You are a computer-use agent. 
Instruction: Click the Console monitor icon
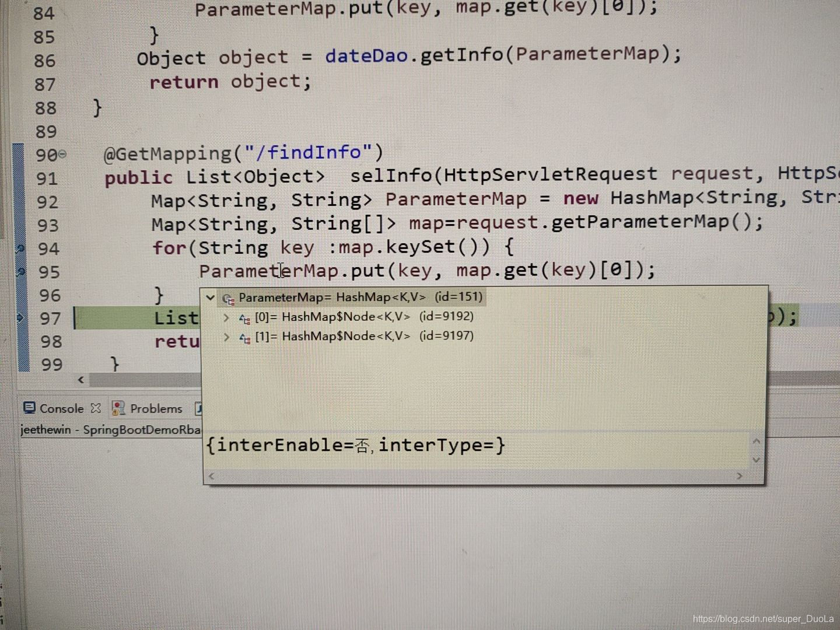(x=29, y=408)
